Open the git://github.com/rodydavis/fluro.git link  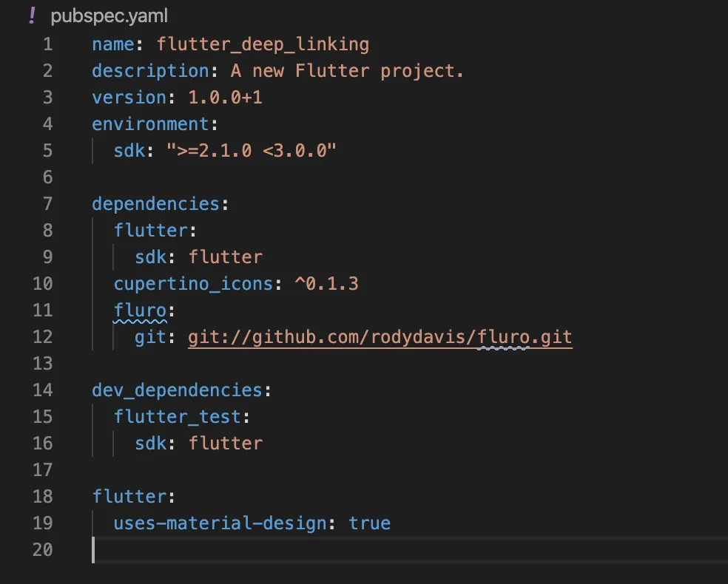pyautogui.click(x=380, y=337)
